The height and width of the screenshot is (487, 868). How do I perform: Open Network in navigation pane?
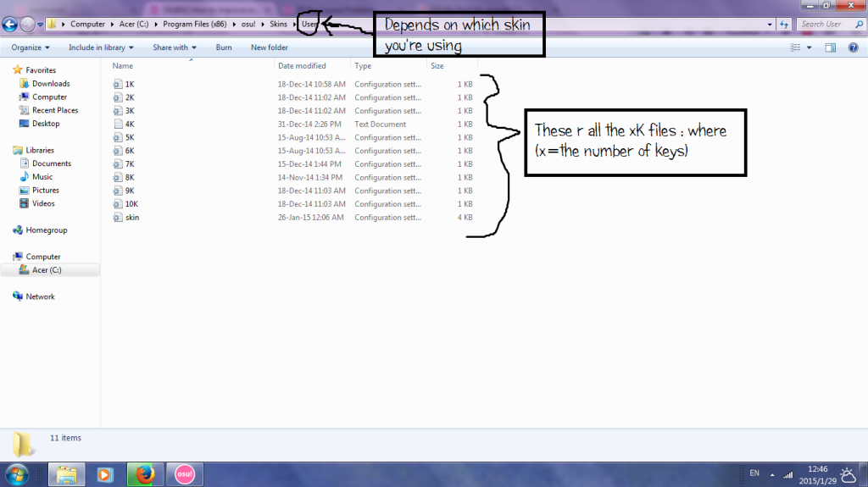34,296
